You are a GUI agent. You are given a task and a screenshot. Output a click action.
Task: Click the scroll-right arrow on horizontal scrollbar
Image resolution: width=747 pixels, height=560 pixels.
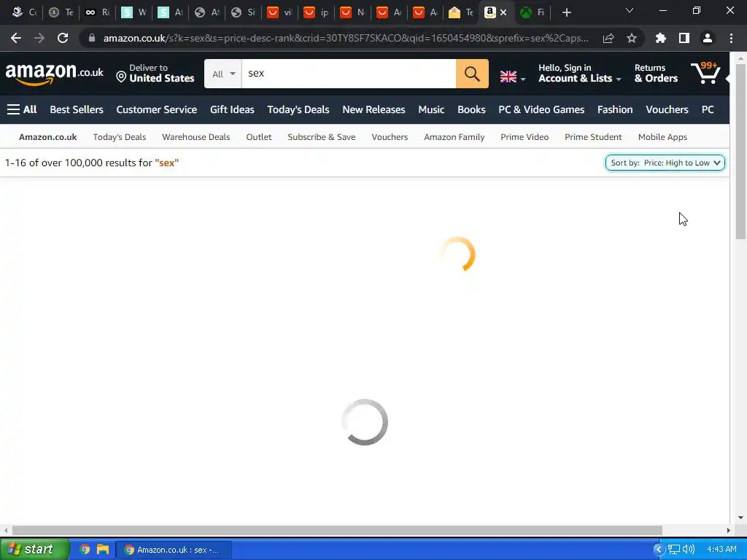pos(728,530)
